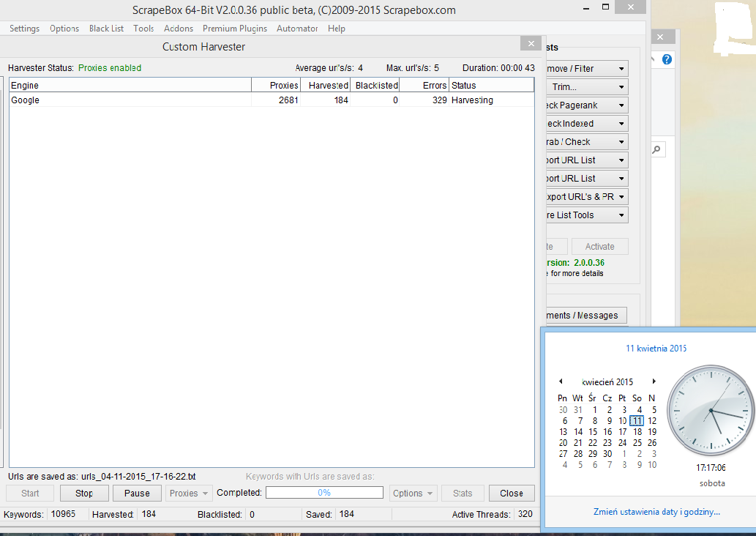Click the 11 kwietnia 2015 date link
This screenshot has height=536, width=756.
[656, 349]
